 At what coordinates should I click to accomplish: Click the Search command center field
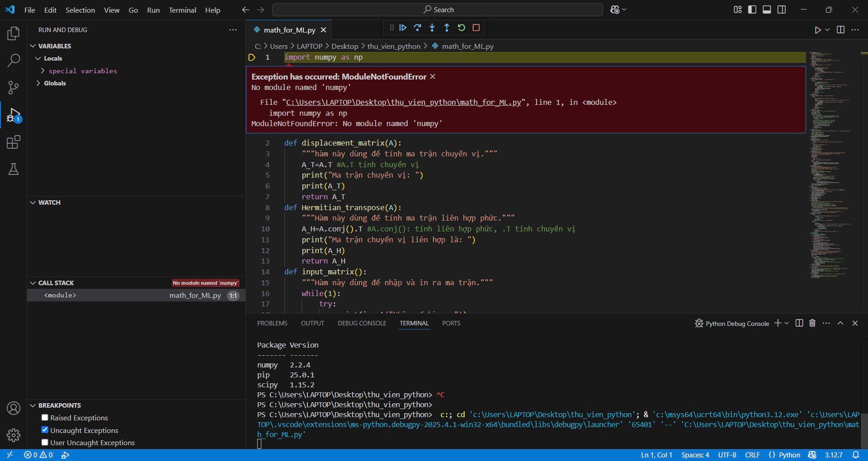tap(437, 9)
